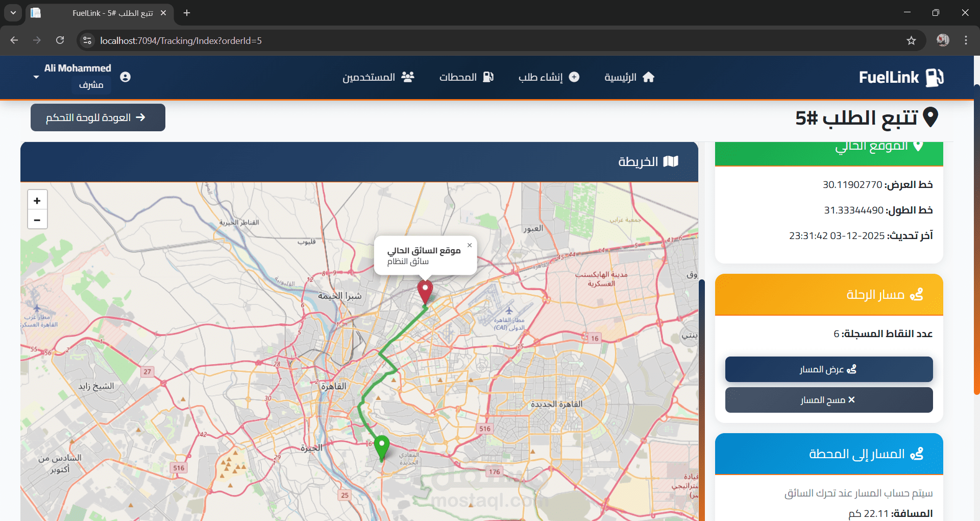Click the عرض المسار button
Screen dimensions: 980x521
click(x=829, y=369)
